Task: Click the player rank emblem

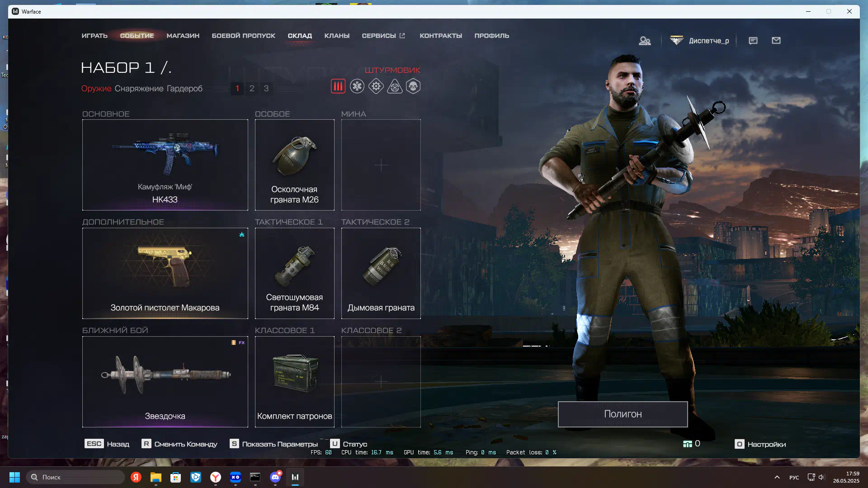Action: pyautogui.click(x=677, y=41)
